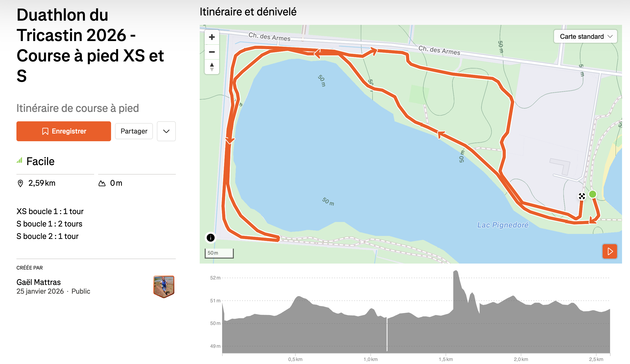Click the checkered finish marker

pos(582,196)
